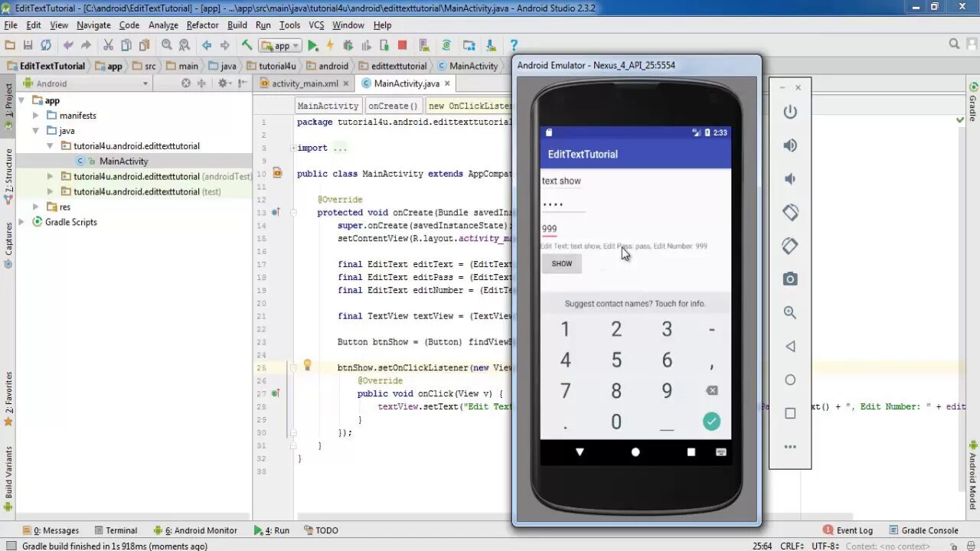Click the Apply Changes lightning icon
The width and height of the screenshot is (980, 551).
coord(330,45)
